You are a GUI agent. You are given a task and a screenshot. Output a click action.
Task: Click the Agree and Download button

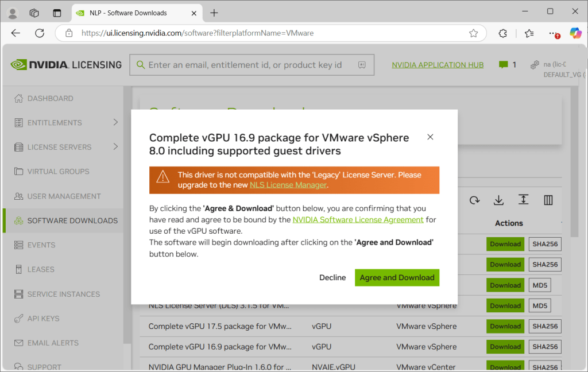click(397, 277)
